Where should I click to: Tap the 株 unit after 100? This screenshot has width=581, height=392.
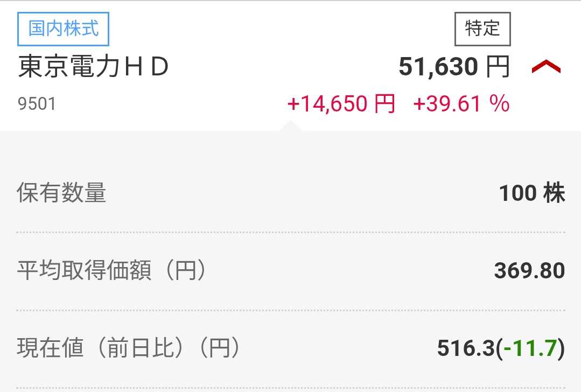coord(554,193)
